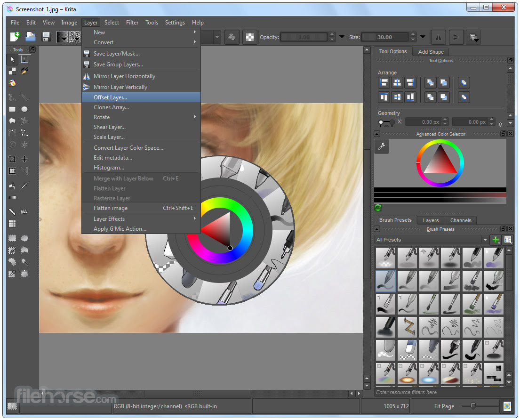Switch to the Layers tab
This screenshot has width=520, height=420.
431,220
